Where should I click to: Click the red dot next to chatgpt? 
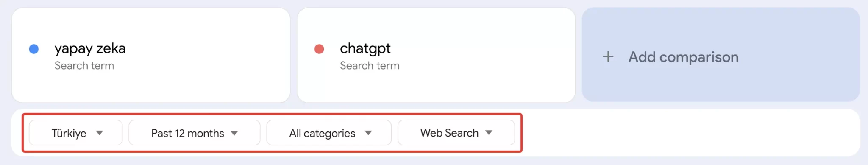319,49
